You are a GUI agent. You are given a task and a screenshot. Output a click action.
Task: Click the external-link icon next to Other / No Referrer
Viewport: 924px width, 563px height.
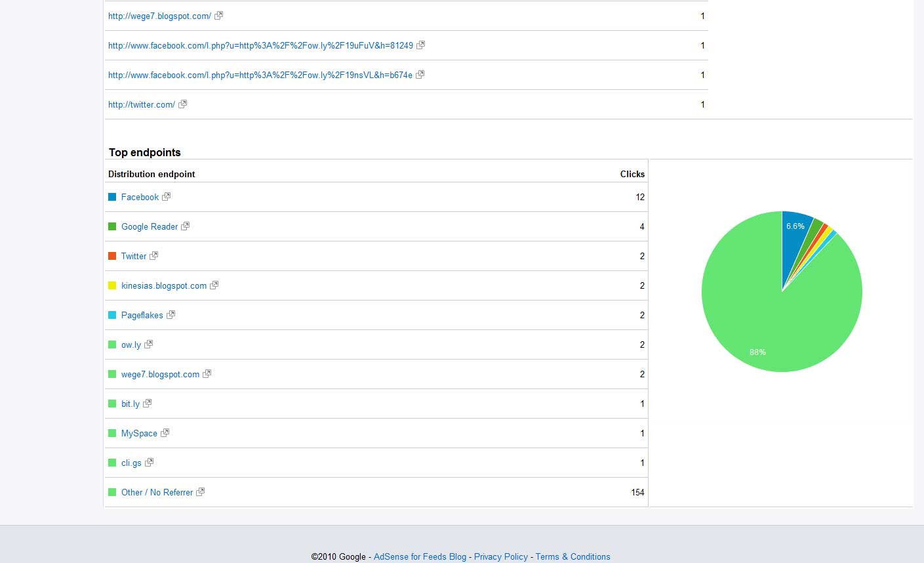[201, 492]
